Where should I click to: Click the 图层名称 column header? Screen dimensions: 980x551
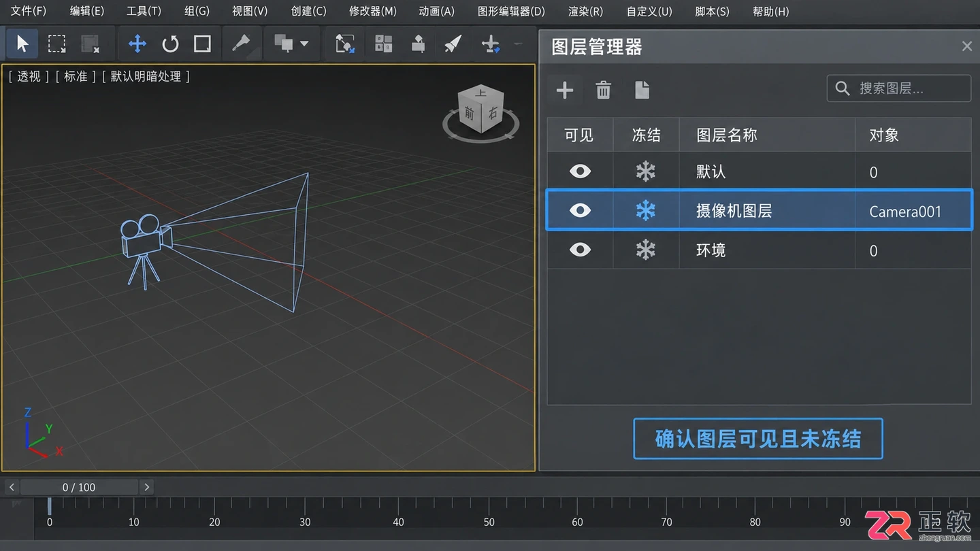(727, 135)
